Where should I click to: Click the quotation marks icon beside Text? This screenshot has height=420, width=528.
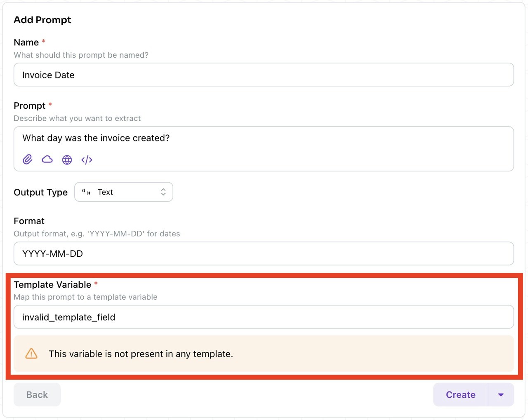tap(86, 192)
